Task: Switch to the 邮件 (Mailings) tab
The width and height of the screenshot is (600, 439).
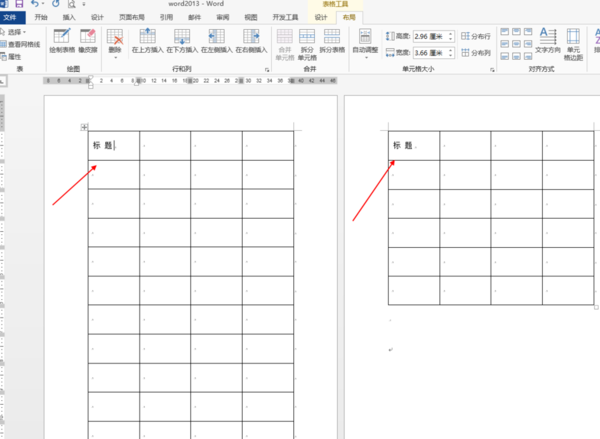Action: click(194, 17)
